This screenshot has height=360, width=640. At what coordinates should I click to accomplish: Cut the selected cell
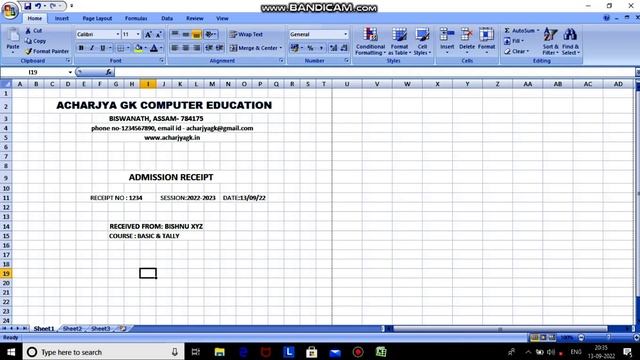coord(33,31)
